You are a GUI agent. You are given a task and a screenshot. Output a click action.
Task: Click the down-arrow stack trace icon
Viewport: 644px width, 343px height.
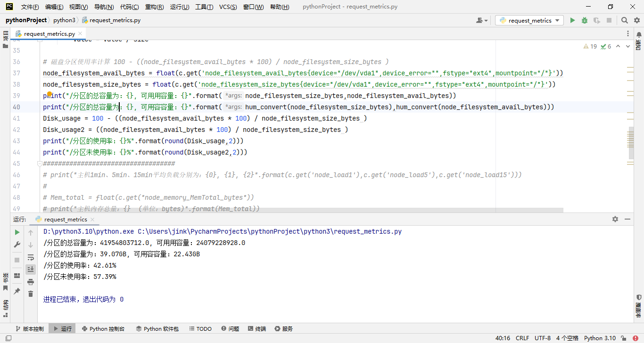(x=31, y=245)
